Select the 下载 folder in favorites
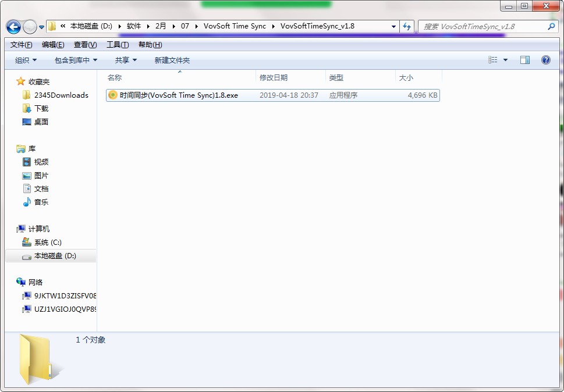Image resolution: width=564 pixels, height=392 pixels. tap(40, 108)
